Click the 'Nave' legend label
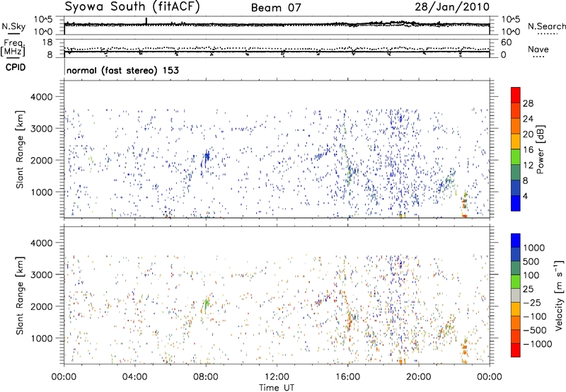The width and height of the screenshot is (566, 392). point(538,49)
